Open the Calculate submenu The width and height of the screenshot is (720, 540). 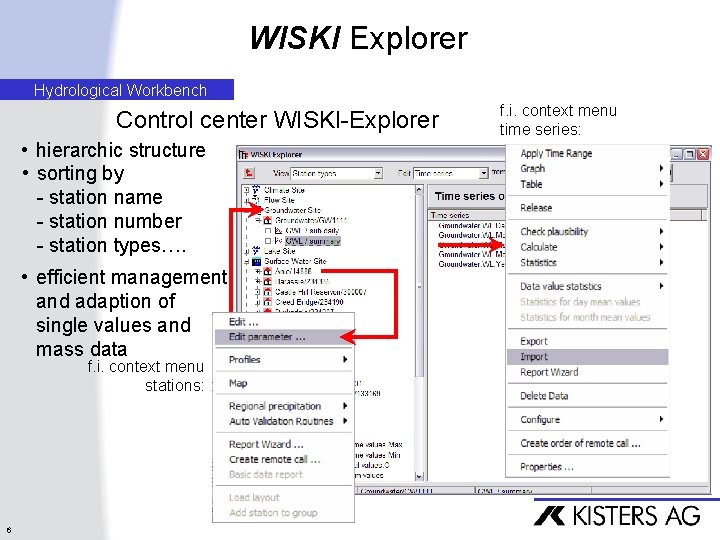click(x=587, y=247)
